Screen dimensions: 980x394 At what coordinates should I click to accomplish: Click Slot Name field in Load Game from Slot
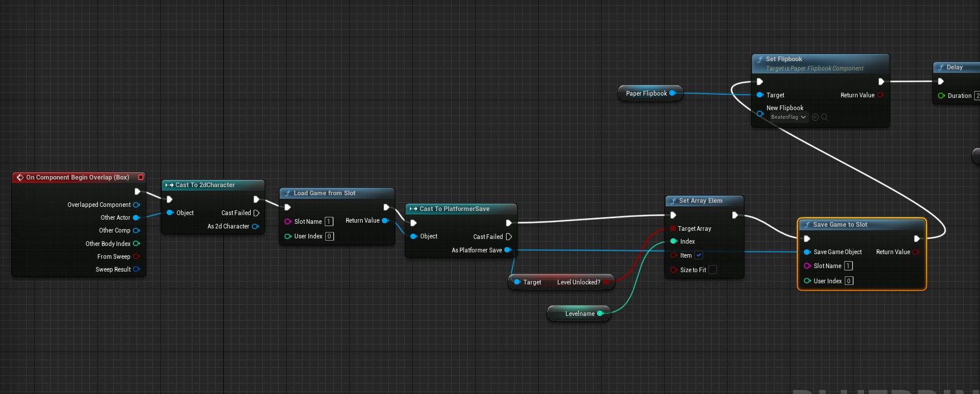pos(329,221)
